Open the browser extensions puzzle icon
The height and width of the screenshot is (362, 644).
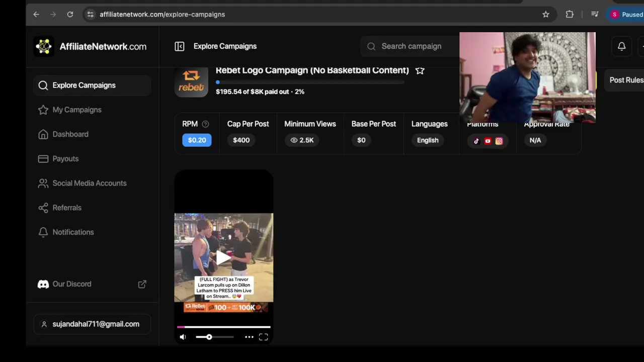tap(570, 15)
